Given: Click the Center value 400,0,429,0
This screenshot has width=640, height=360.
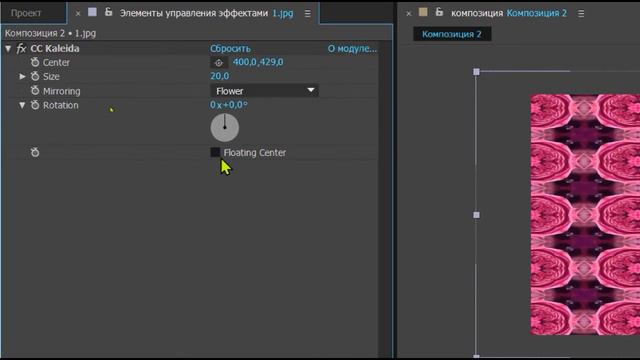Looking at the screenshot, I should (258, 62).
